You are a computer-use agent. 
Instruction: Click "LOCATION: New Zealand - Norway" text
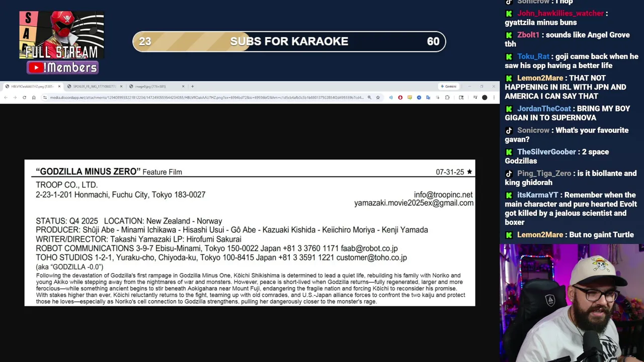(163, 221)
